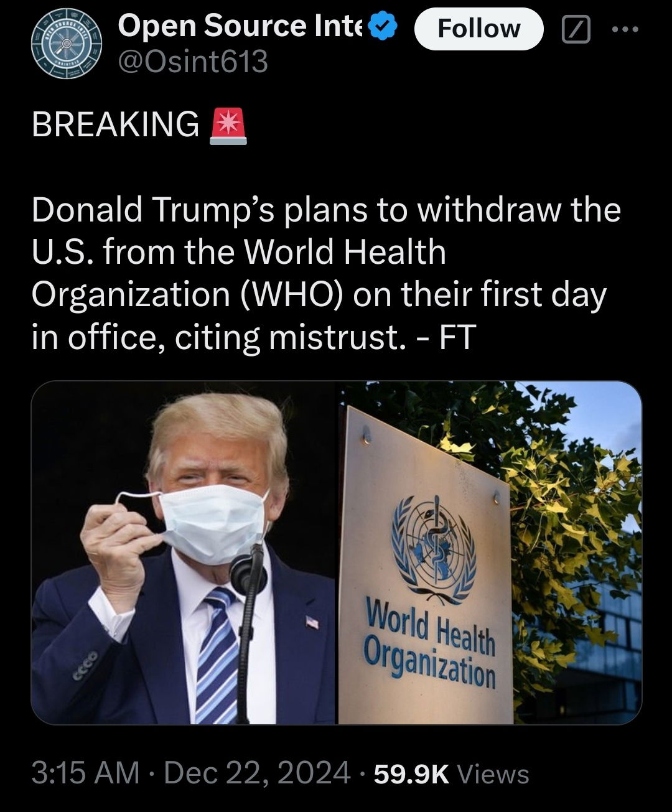View the 59.9K Views count
This screenshot has height=812, width=672.
coord(451,774)
